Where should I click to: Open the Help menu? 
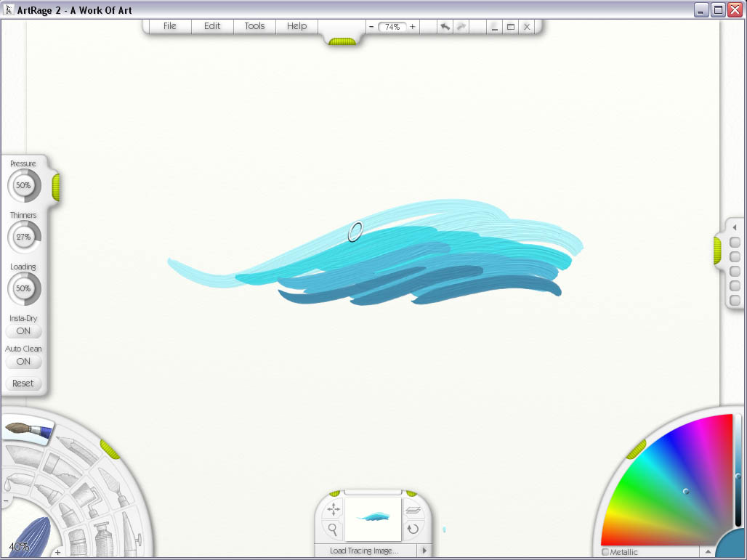296,26
